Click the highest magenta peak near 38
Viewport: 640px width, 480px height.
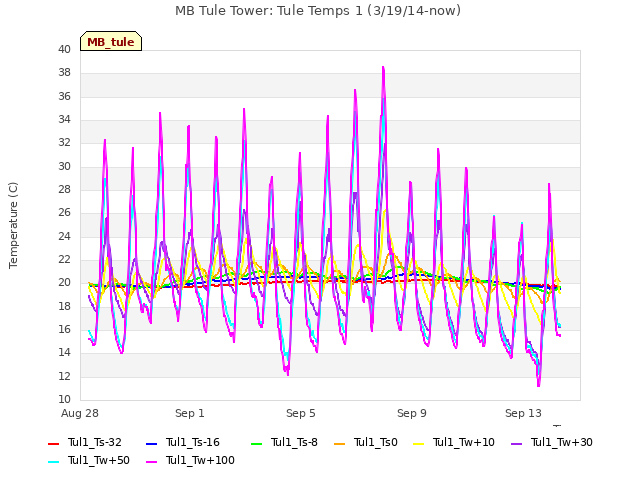pos(383,68)
